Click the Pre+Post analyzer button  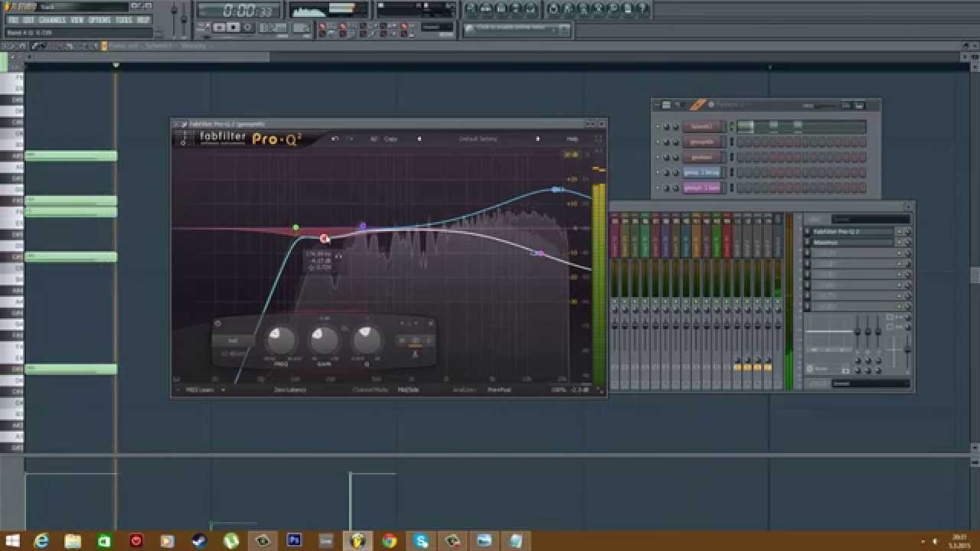pos(499,389)
